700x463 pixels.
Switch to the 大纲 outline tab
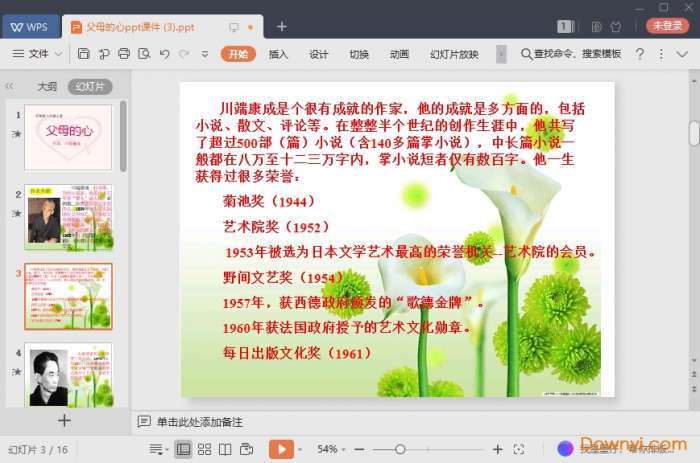tap(47, 86)
